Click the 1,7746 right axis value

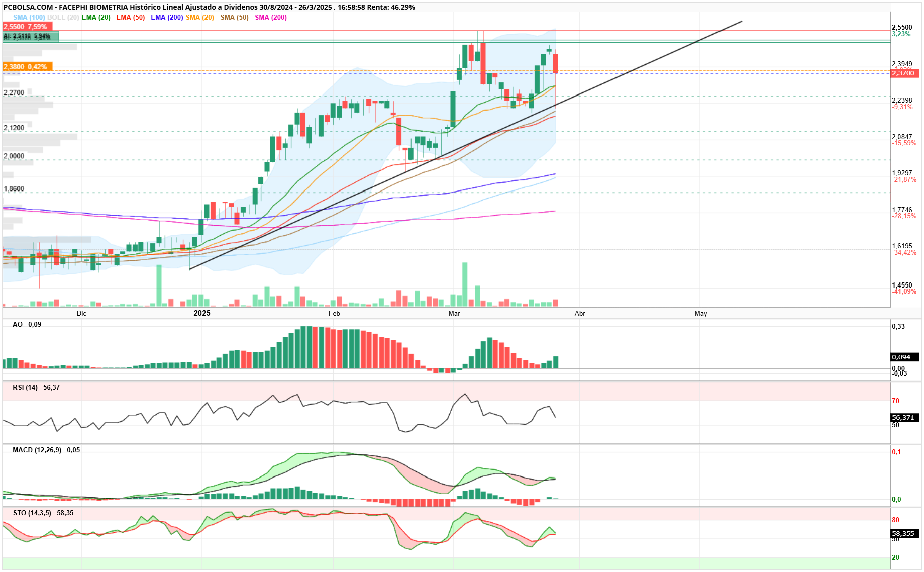point(902,210)
